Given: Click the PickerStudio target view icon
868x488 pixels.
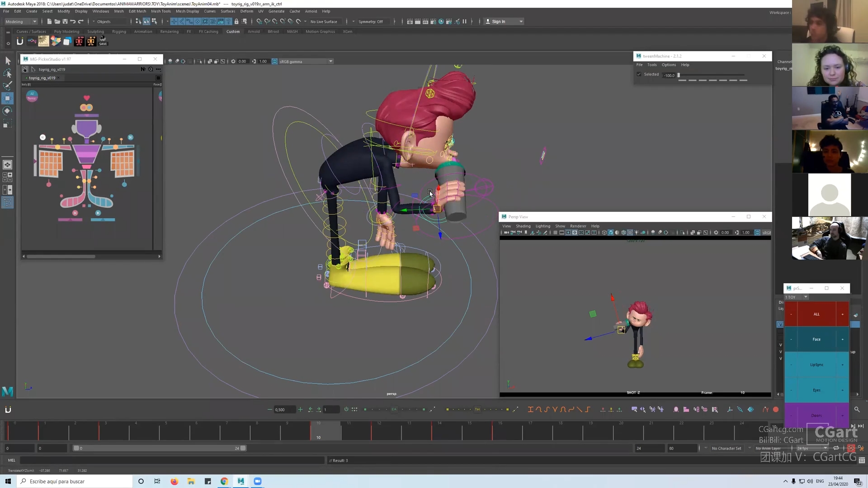Looking at the screenshot, I should tap(151, 69).
